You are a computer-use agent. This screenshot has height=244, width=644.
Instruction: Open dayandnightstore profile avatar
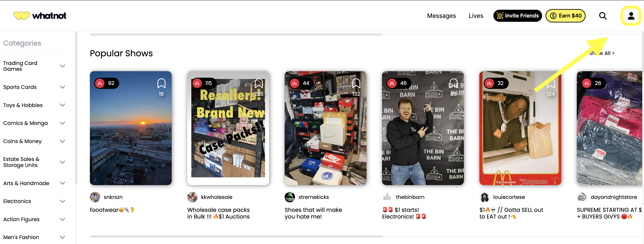(582, 197)
